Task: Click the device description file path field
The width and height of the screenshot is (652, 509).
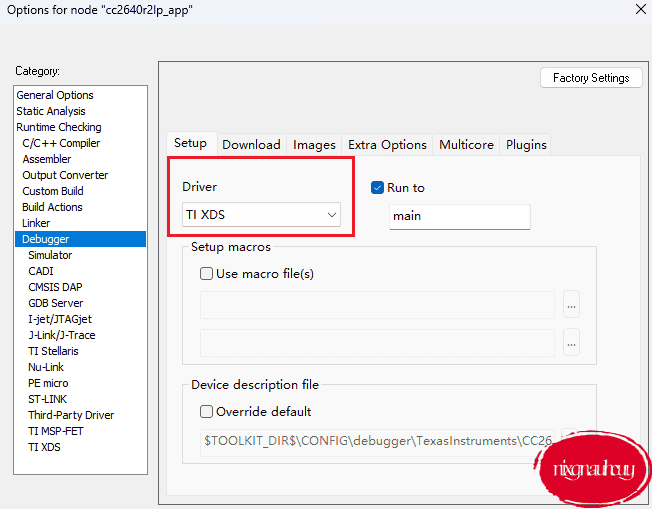Action: pos(378,440)
